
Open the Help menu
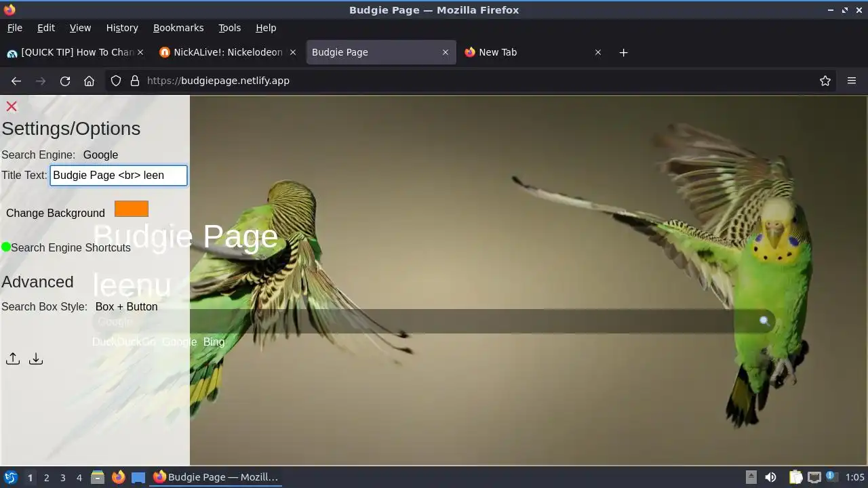point(266,28)
